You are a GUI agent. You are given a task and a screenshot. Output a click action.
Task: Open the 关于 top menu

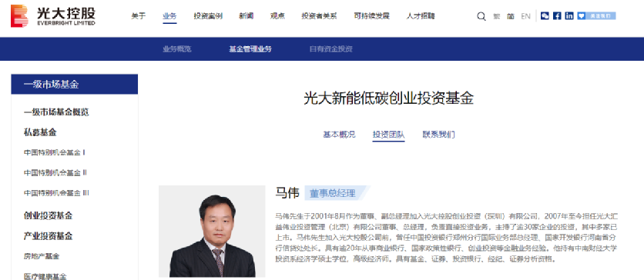[139, 16]
